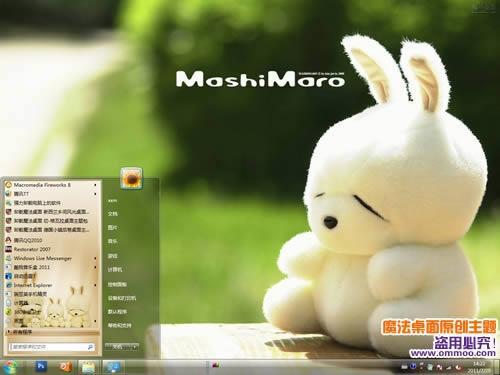
Task: Click the shutdown (关机) button
Action: pos(118,347)
